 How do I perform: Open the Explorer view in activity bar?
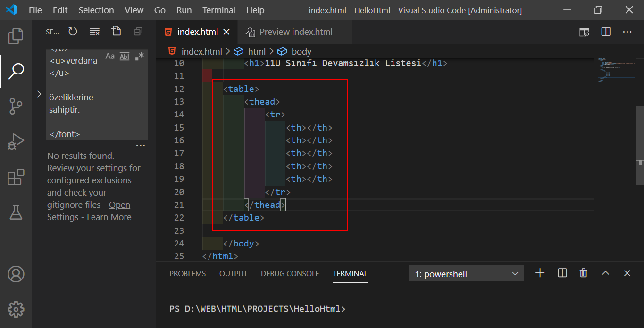click(16, 36)
